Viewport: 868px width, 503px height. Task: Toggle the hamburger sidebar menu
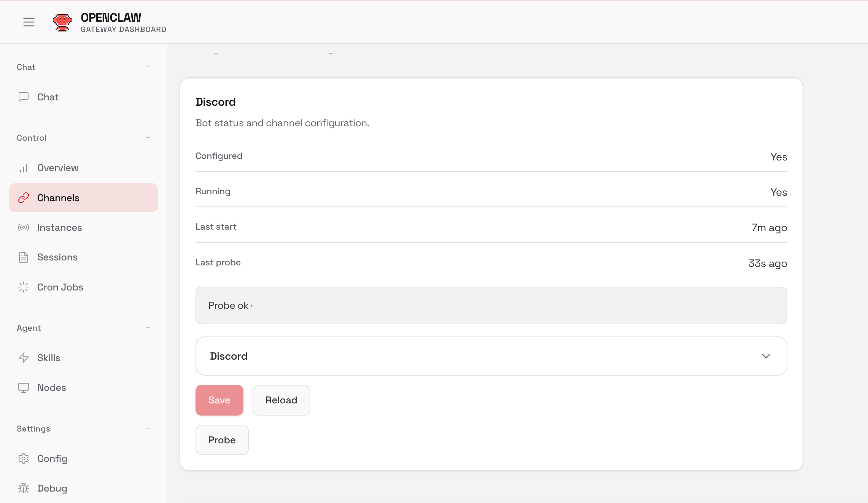[29, 22]
